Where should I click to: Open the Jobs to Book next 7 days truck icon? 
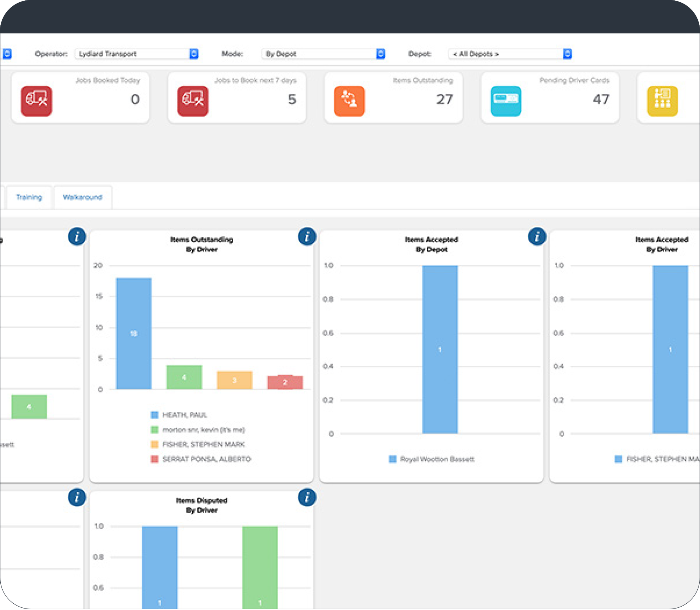click(x=193, y=101)
